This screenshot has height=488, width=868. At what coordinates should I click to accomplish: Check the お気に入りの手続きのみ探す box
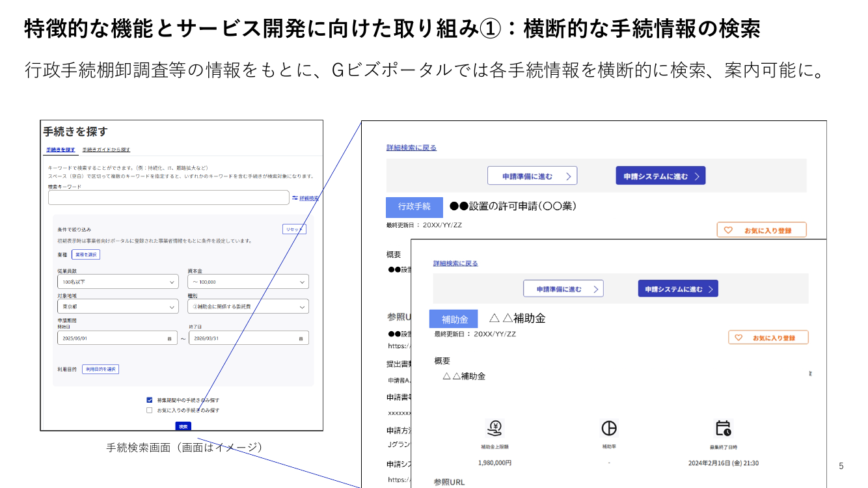pyautogui.click(x=150, y=411)
